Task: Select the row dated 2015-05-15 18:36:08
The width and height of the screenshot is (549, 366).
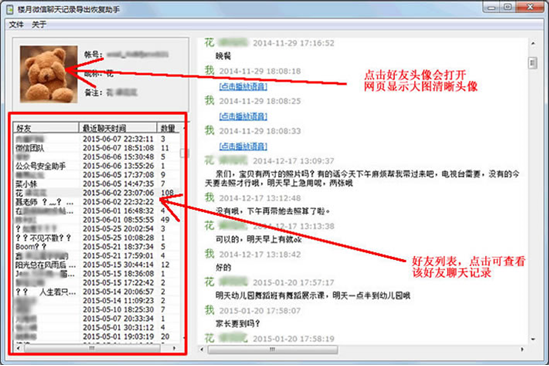Action: tap(97, 274)
